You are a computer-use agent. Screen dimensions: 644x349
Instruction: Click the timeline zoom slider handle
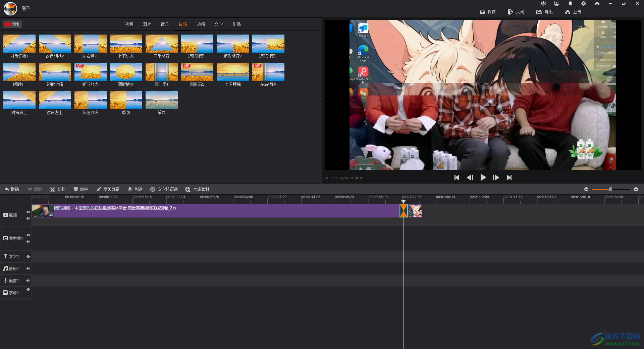(610, 189)
